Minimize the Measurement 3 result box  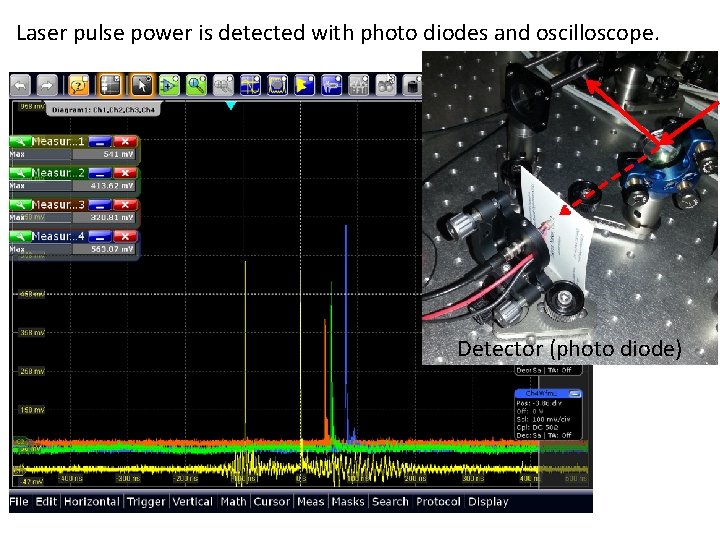tap(100, 205)
